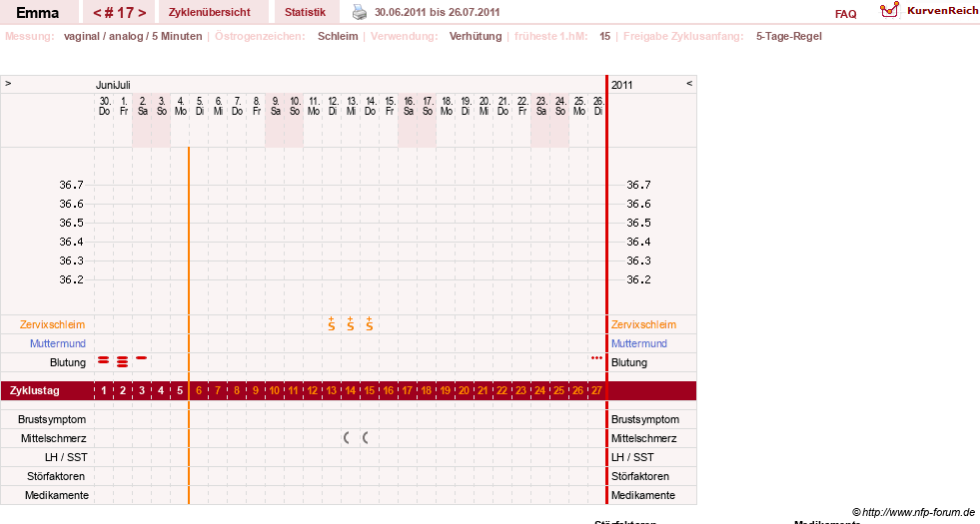The image size is (980, 524).
Task: Go to next cycle with right arrow
Action: pos(143,13)
